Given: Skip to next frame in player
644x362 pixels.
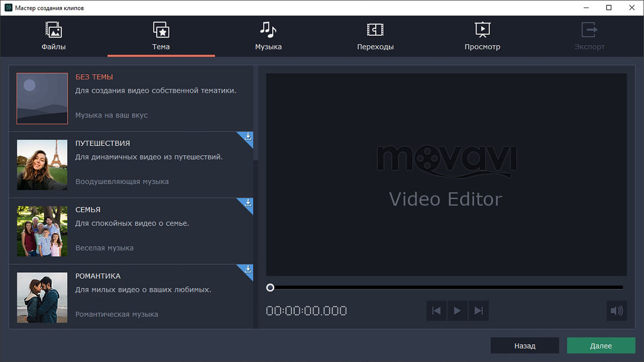Looking at the screenshot, I should click(479, 310).
